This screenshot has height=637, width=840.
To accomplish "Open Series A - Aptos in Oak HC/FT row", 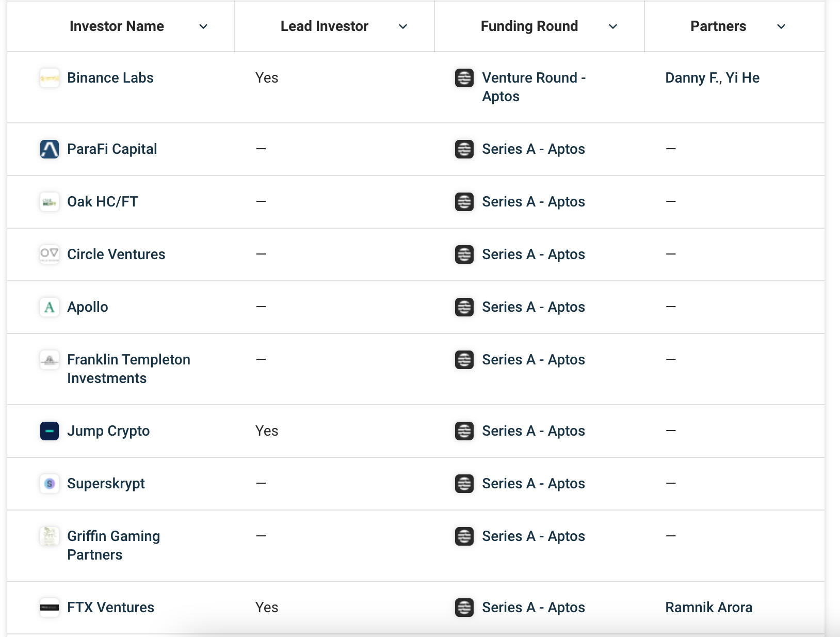I will (x=534, y=202).
